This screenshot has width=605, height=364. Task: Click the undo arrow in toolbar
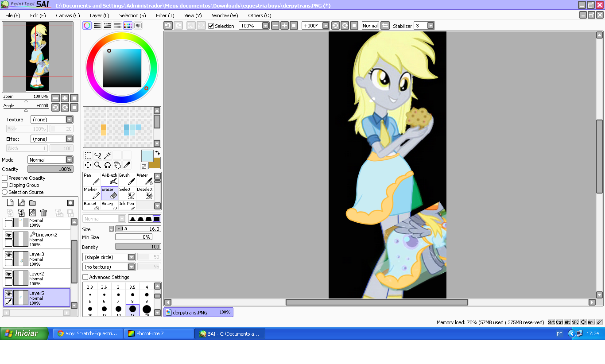168,26
